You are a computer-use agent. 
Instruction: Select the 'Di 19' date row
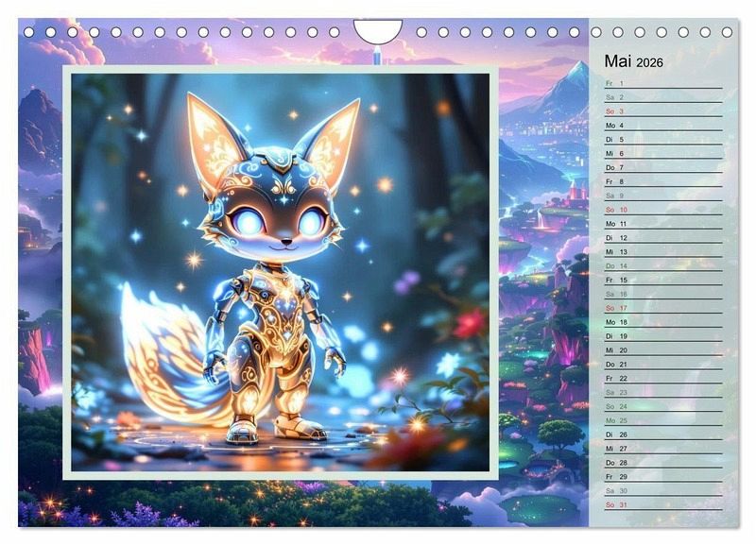tap(663, 336)
